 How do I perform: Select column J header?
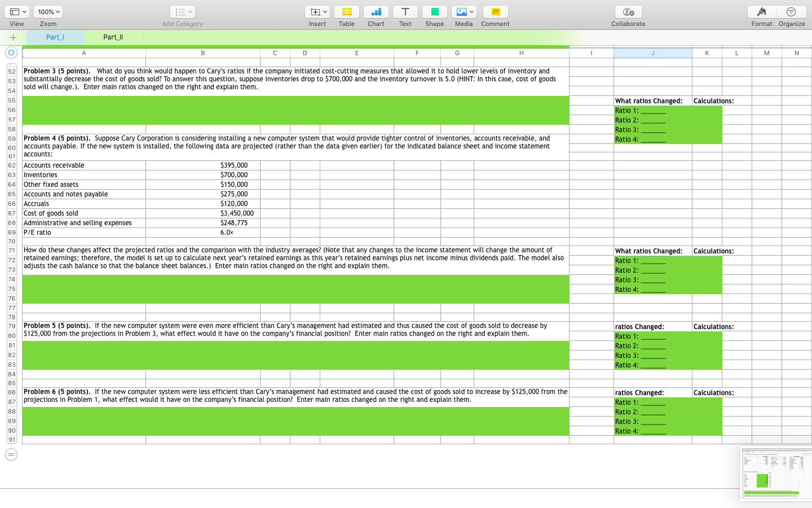point(652,52)
